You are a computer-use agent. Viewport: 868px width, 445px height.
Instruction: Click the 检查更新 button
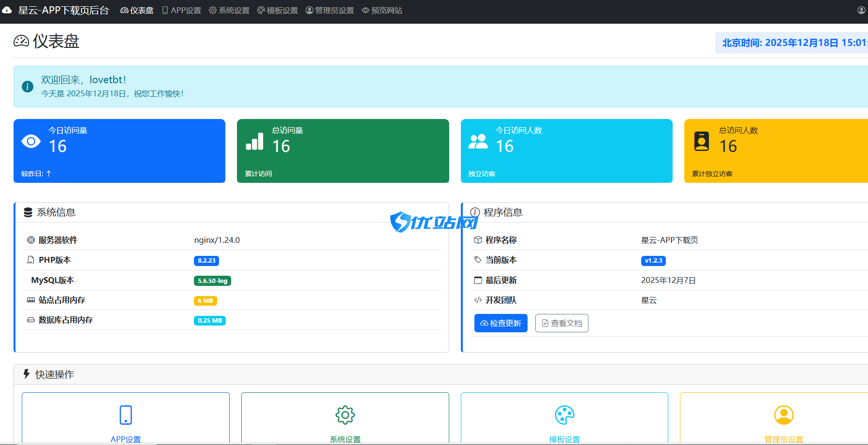tap(500, 323)
